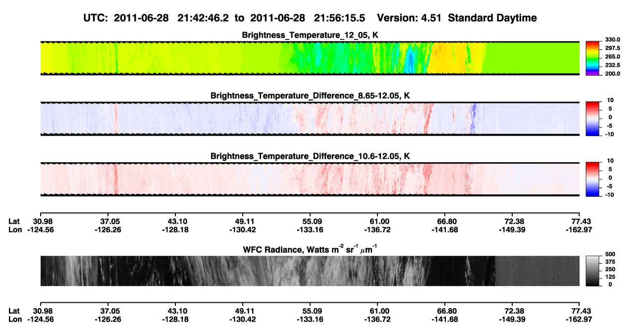Click longitude -133.16 on the upper axis
644x330 pixels.
tap(310, 230)
